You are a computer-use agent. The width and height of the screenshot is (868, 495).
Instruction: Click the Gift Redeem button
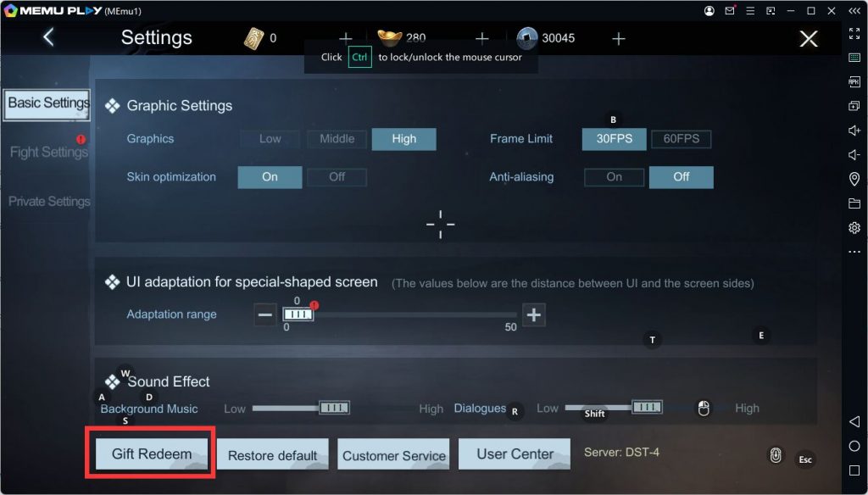(x=152, y=454)
